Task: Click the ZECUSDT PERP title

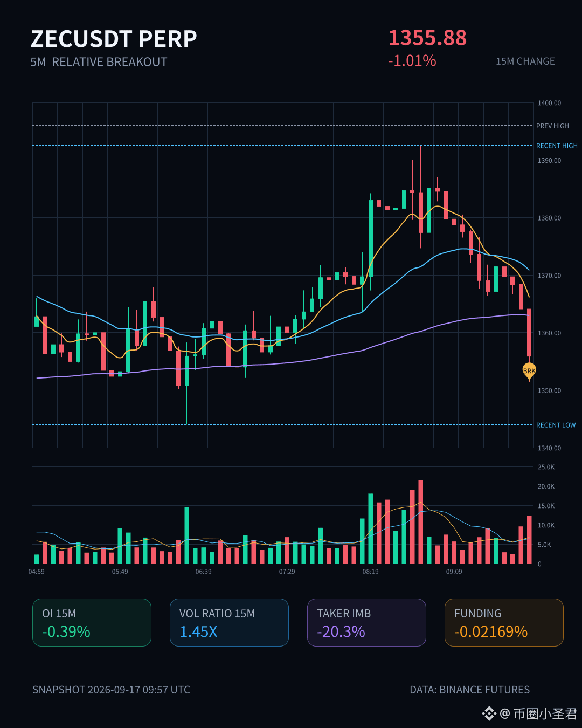Action: coord(114,39)
